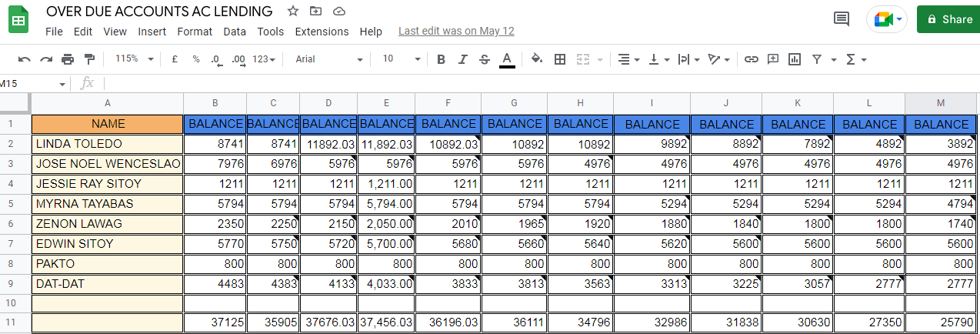This screenshot has height=334, width=980.
Task: Open the borders menu
Action: coord(560,59)
